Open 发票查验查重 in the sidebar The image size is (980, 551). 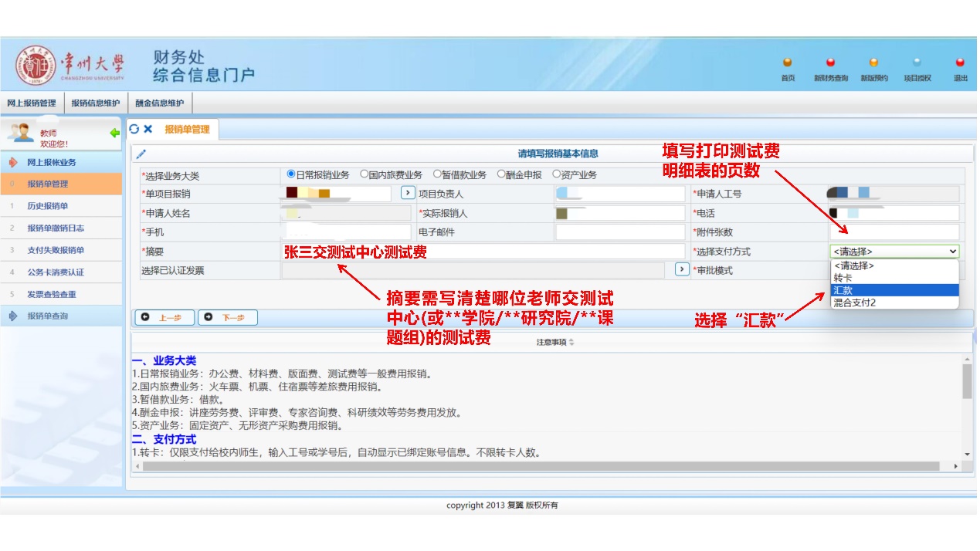pyautogui.click(x=61, y=294)
